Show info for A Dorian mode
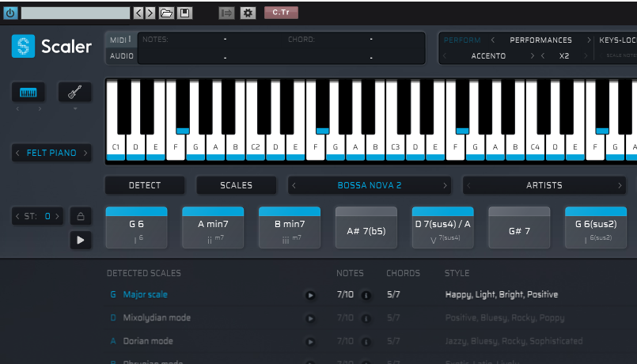The width and height of the screenshot is (637, 364). [x=366, y=342]
